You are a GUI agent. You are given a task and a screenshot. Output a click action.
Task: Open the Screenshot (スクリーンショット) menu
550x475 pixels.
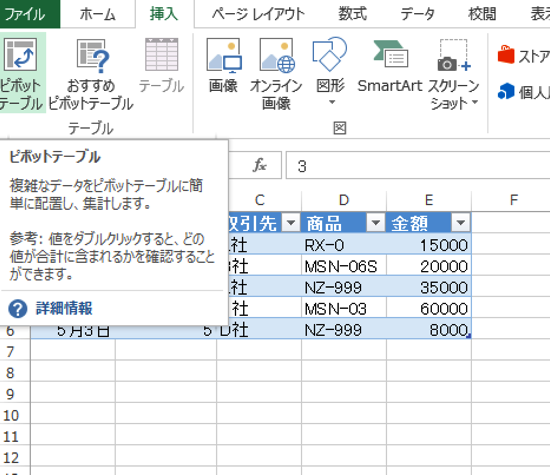(454, 73)
